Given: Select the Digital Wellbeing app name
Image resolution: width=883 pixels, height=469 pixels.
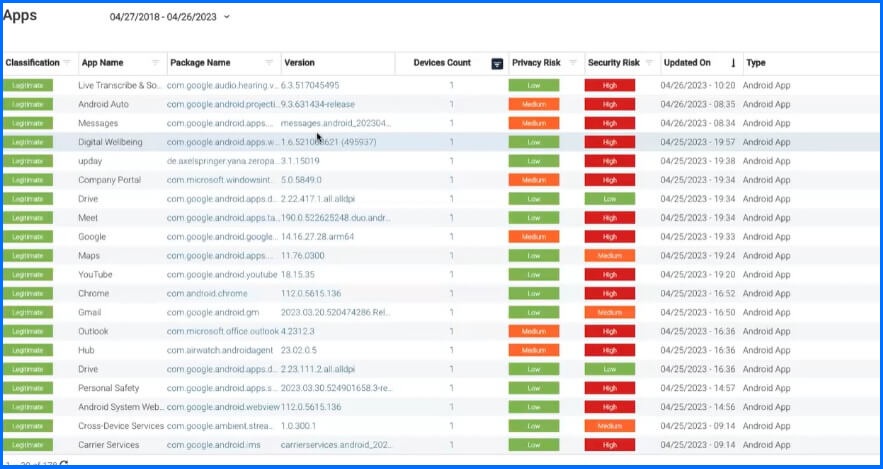Looking at the screenshot, I should 110,142.
